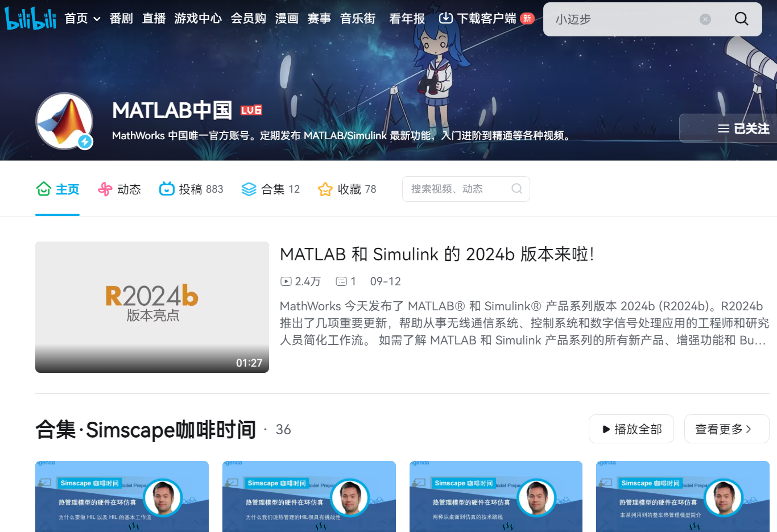777x532 pixels.
Task: Clear the search box with the X icon
Action: pyautogui.click(x=705, y=19)
